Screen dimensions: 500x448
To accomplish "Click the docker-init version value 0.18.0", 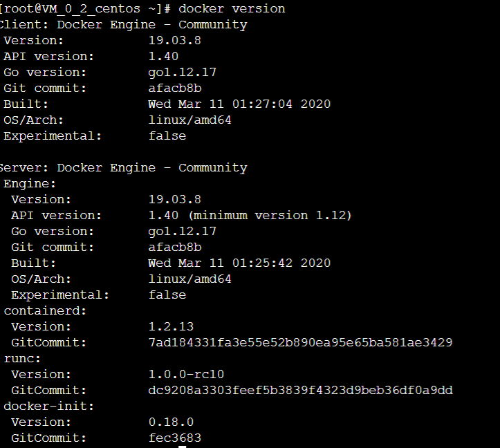I will [171, 422].
